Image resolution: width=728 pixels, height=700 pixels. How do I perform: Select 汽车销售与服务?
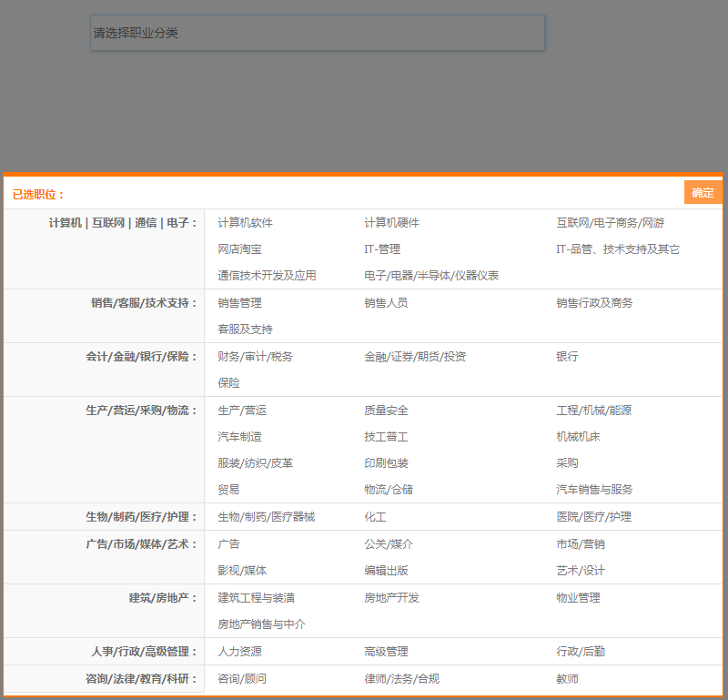[x=594, y=490]
